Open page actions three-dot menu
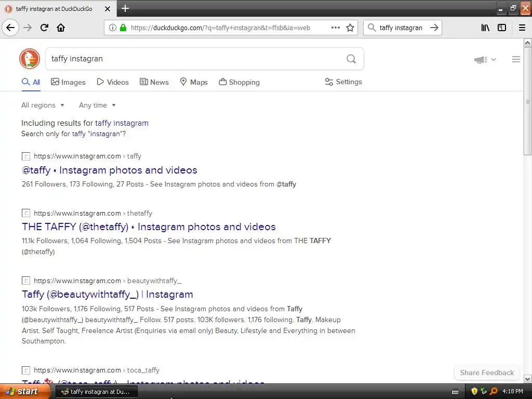Screen dimensions: 532x399 pyautogui.click(x=336, y=28)
